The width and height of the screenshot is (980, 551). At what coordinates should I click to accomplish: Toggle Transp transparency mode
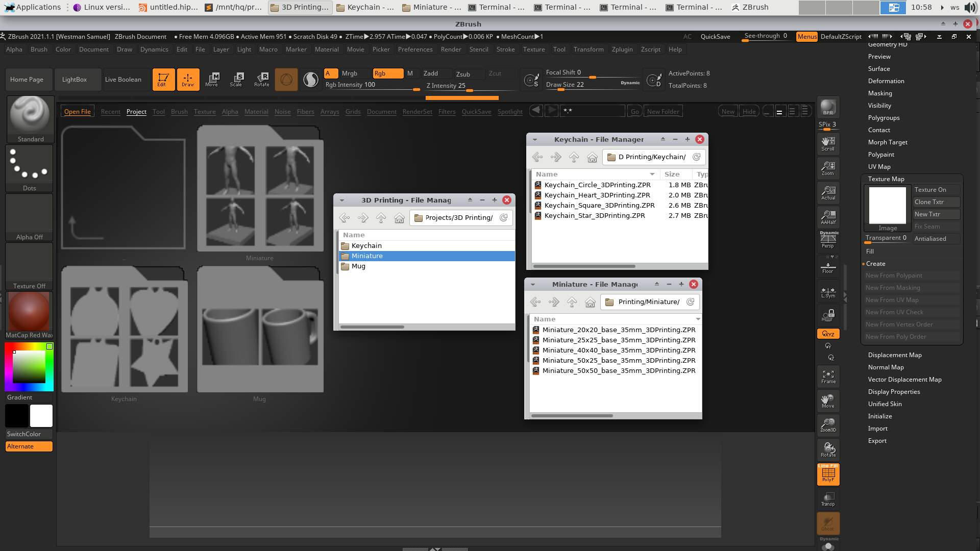pyautogui.click(x=828, y=498)
